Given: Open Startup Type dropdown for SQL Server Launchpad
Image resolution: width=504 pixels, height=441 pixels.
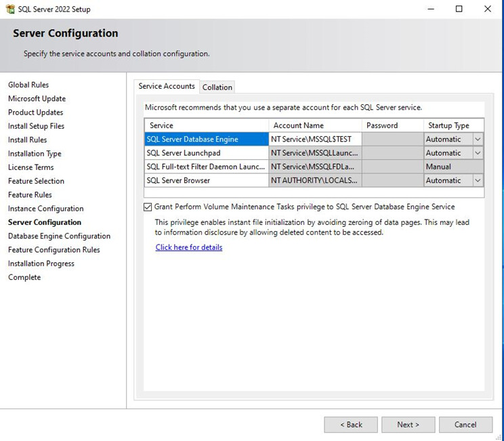Looking at the screenshot, I should coord(478,153).
